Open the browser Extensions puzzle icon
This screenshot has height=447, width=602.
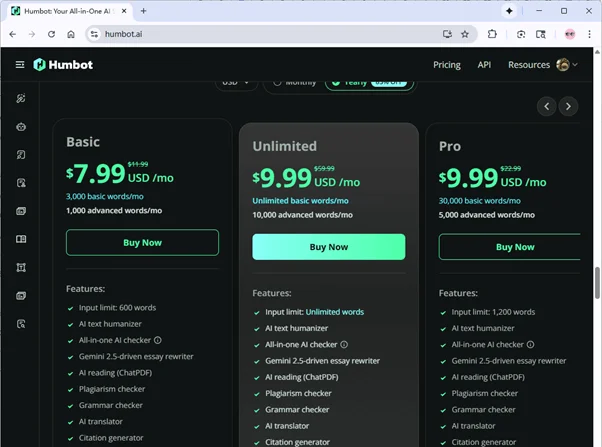pos(493,34)
